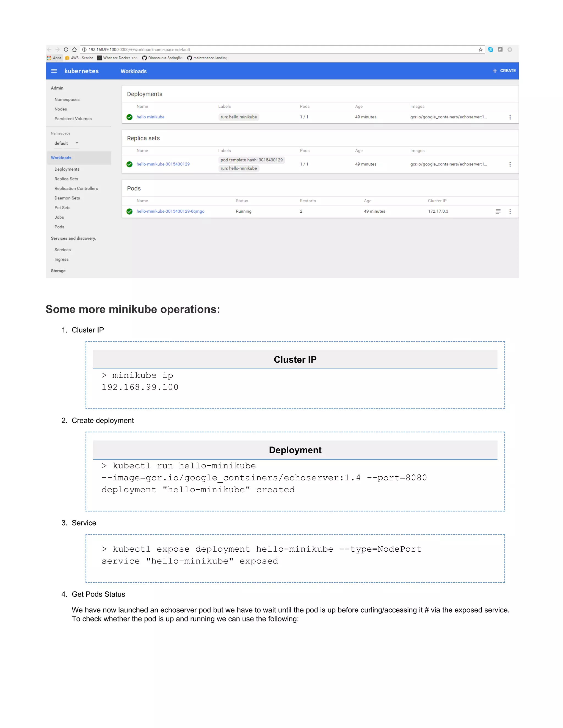This screenshot has height=728, width=563.
Task: Click the Skype extension icon
Action: point(490,50)
